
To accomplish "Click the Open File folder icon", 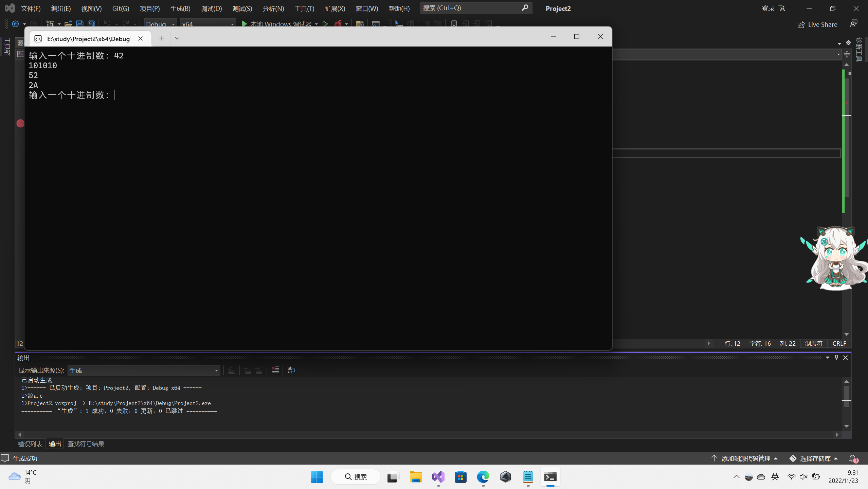I will 68,24.
